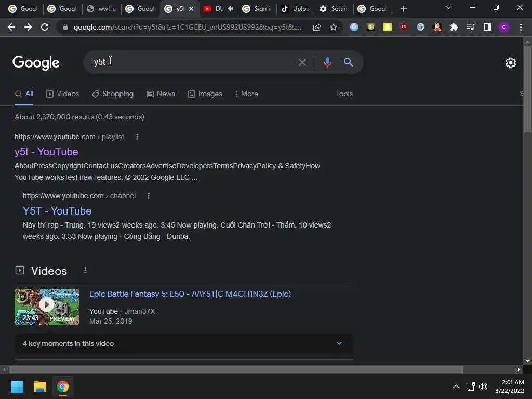The height and width of the screenshot is (399, 532).
Task: Open the Extensions puzzle-piece menu
Action: pyautogui.click(x=454, y=27)
